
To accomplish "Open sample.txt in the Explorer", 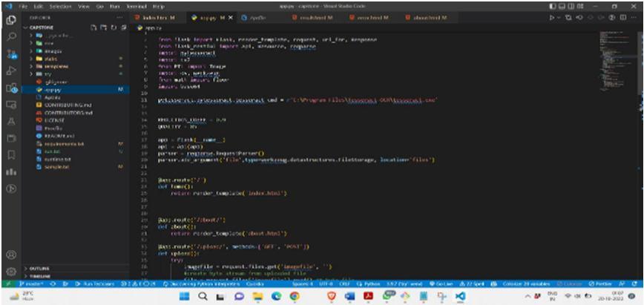I will pos(76,166).
